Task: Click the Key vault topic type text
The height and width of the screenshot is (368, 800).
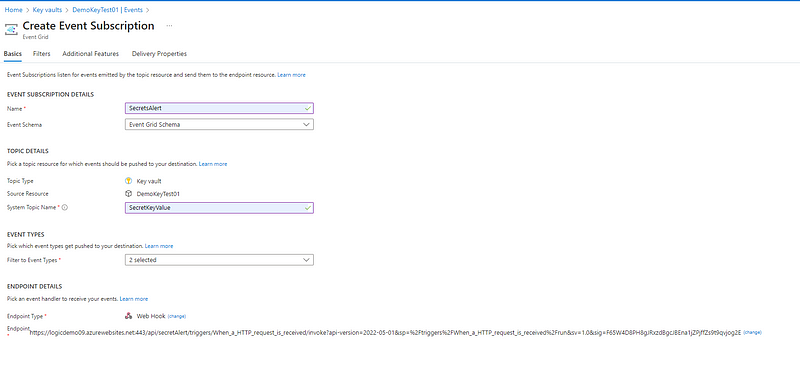Action: tap(149, 181)
